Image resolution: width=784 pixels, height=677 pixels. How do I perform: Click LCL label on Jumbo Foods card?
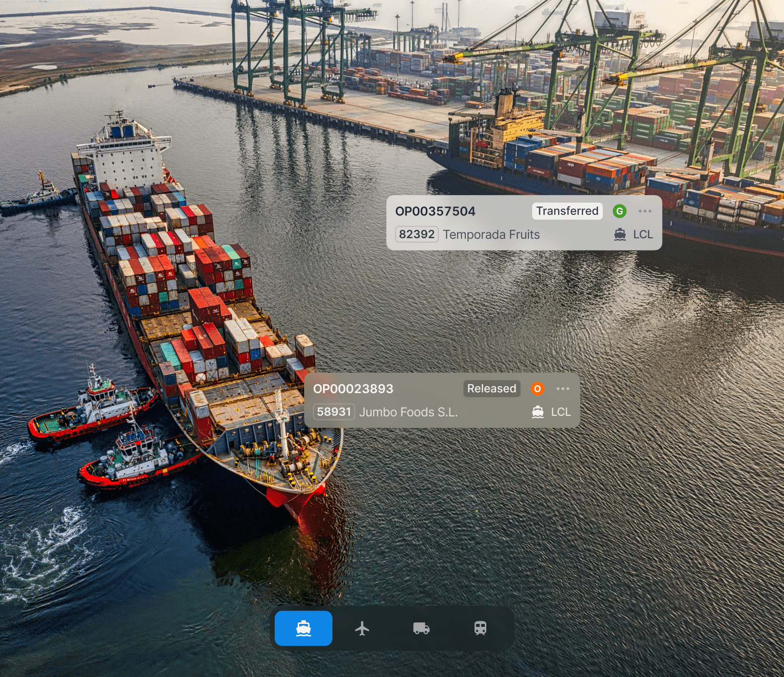561,412
